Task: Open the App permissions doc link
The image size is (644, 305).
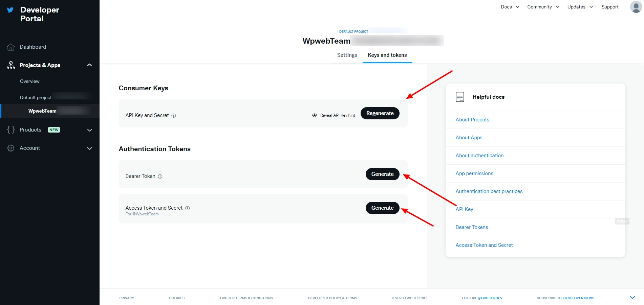Action: point(474,173)
